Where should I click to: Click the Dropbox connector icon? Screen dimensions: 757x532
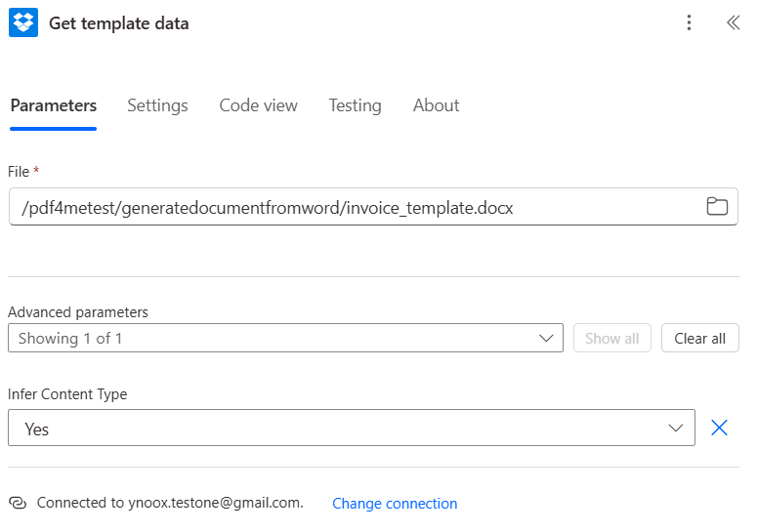tap(23, 22)
